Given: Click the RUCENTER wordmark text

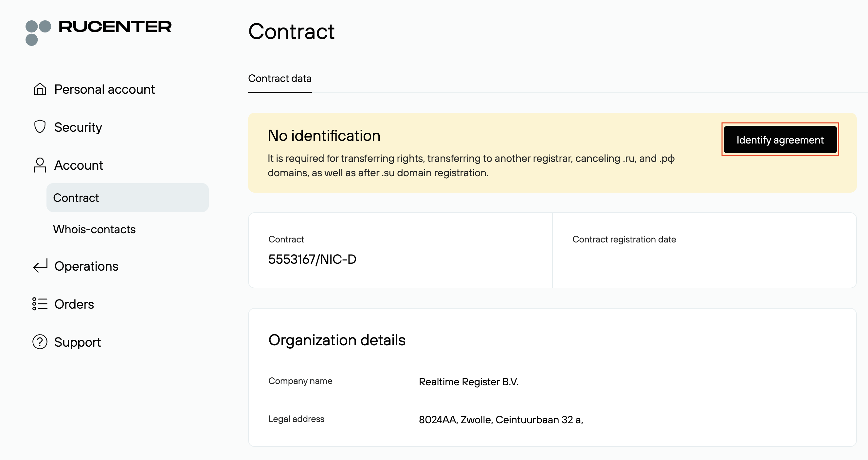Looking at the screenshot, I should (x=115, y=27).
